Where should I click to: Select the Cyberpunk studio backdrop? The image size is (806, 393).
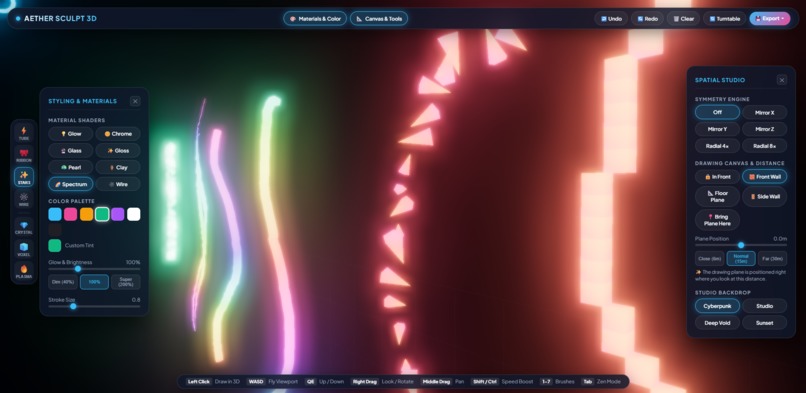tap(718, 306)
